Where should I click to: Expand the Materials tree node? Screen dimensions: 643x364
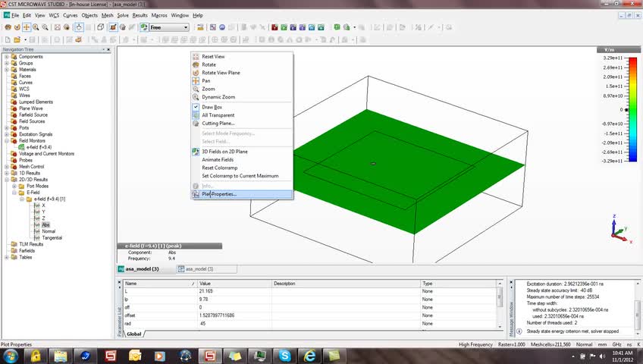click(x=7, y=70)
